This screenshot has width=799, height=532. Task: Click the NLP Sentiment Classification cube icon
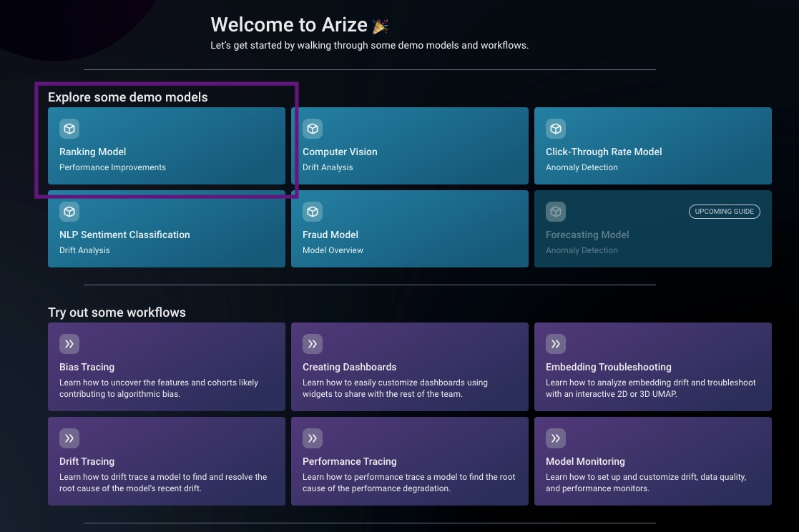point(69,212)
